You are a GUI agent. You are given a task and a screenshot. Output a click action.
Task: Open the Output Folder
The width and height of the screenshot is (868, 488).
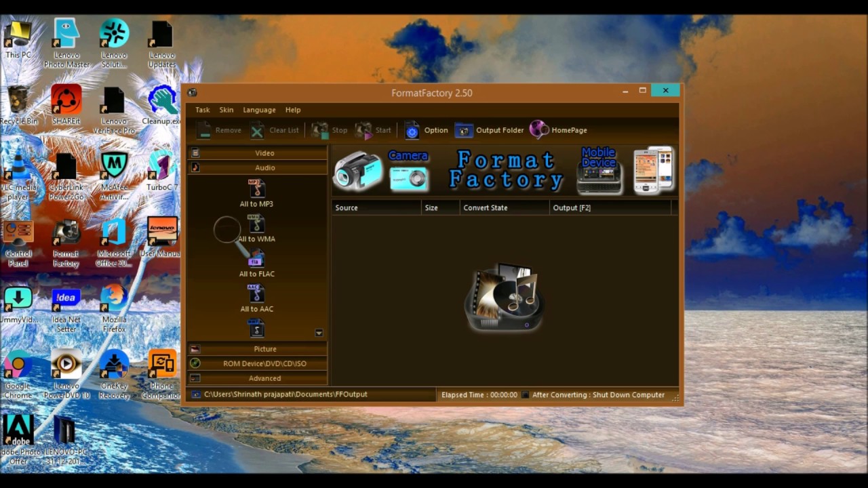(489, 130)
